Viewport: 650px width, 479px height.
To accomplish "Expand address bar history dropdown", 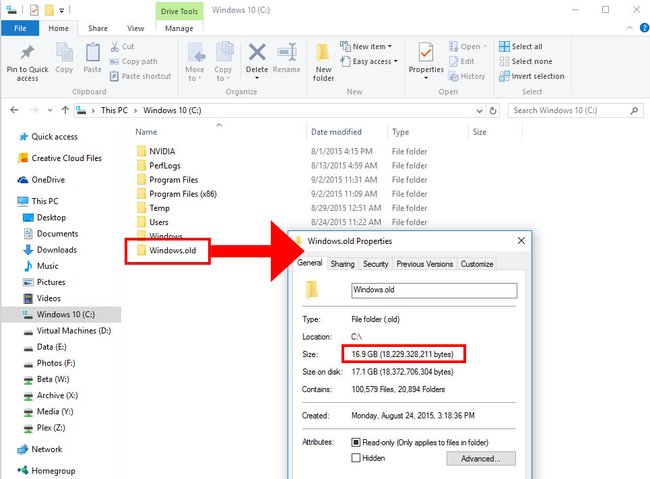I will (x=479, y=111).
